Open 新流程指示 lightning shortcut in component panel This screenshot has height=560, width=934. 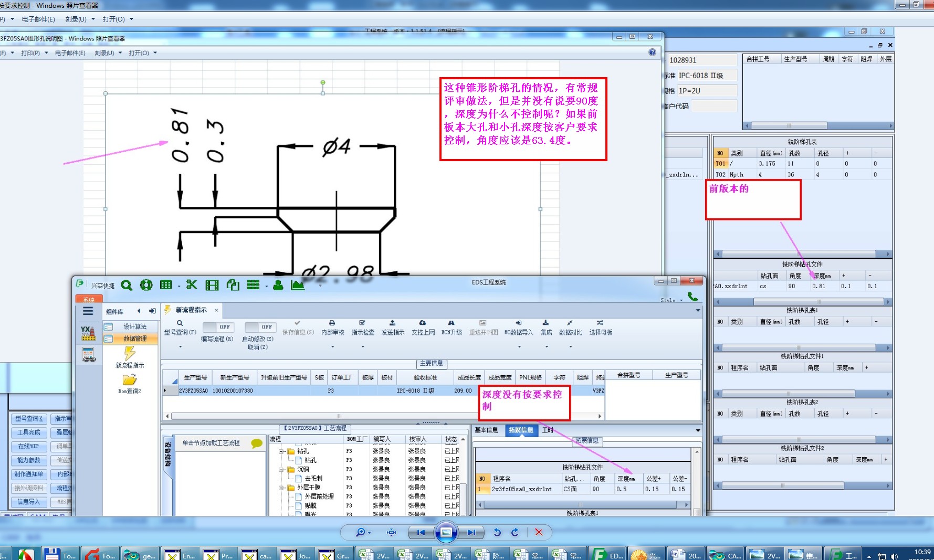point(130,357)
